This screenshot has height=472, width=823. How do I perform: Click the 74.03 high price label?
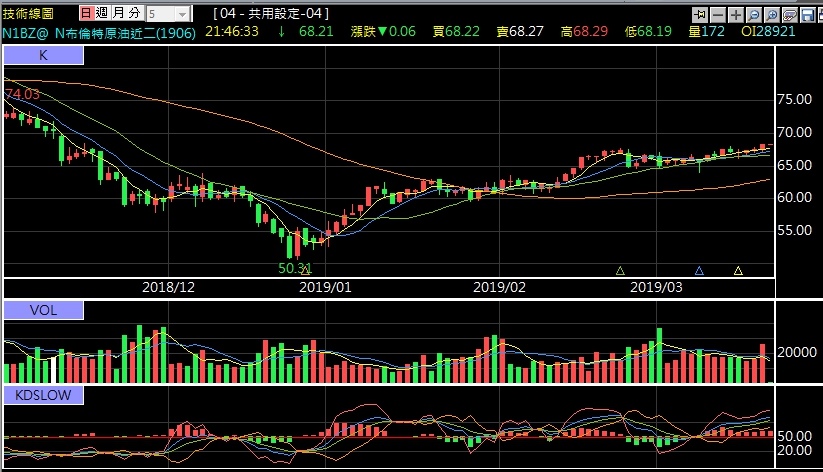coord(23,95)
